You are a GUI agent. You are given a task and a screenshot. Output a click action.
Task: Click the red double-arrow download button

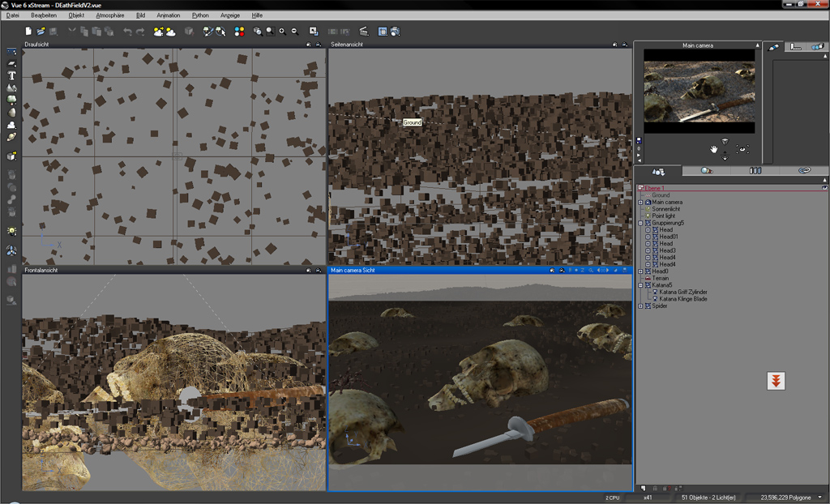(776, 381)
